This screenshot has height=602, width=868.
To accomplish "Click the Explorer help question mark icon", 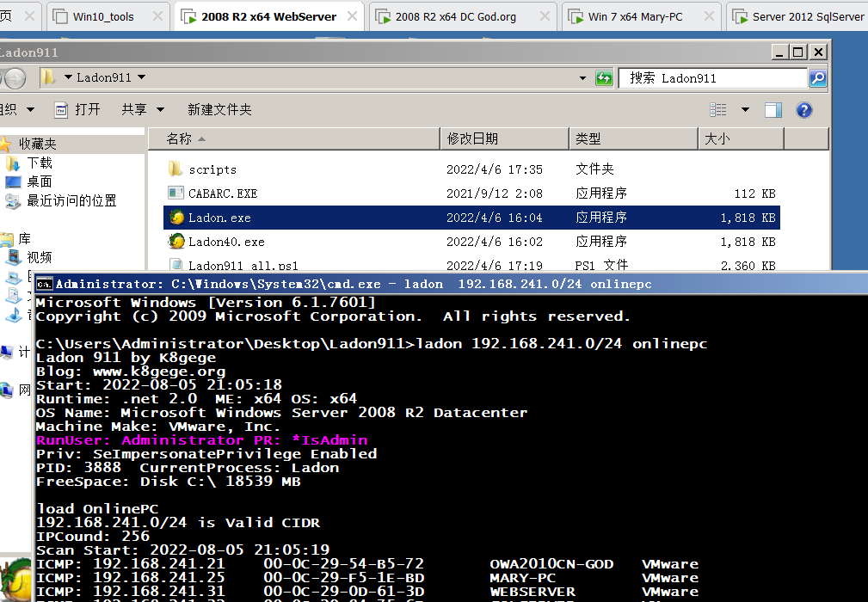I will click(x=803, y=110).
